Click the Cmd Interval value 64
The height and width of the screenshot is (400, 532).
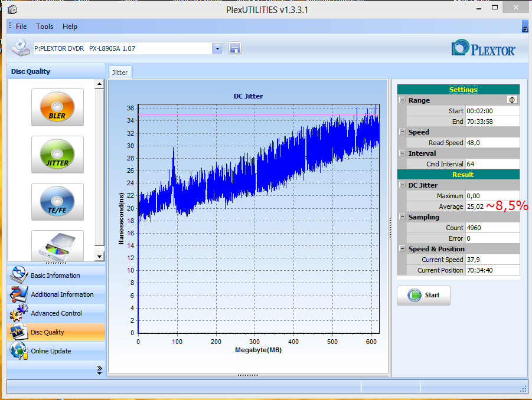coord(492,164)
